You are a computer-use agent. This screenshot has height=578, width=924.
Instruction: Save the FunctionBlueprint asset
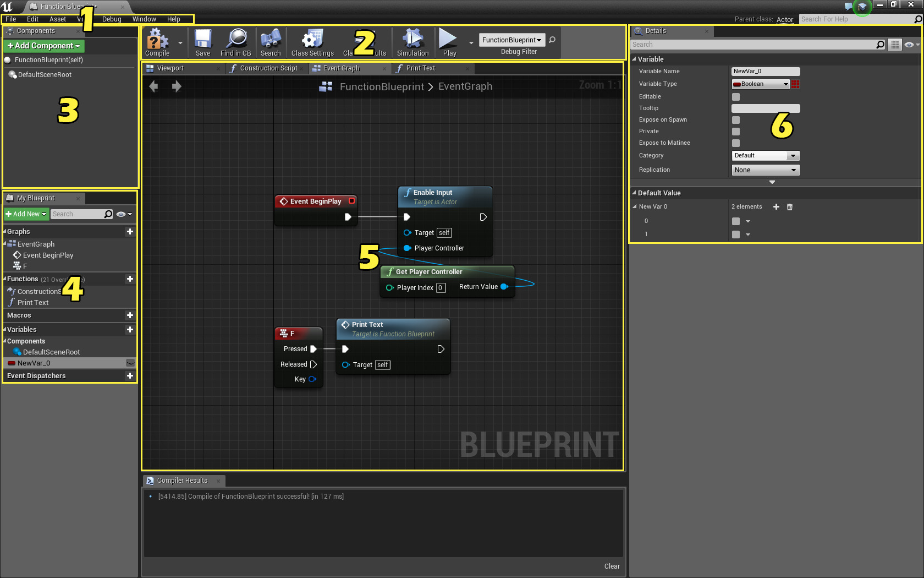tap(202, 42)
